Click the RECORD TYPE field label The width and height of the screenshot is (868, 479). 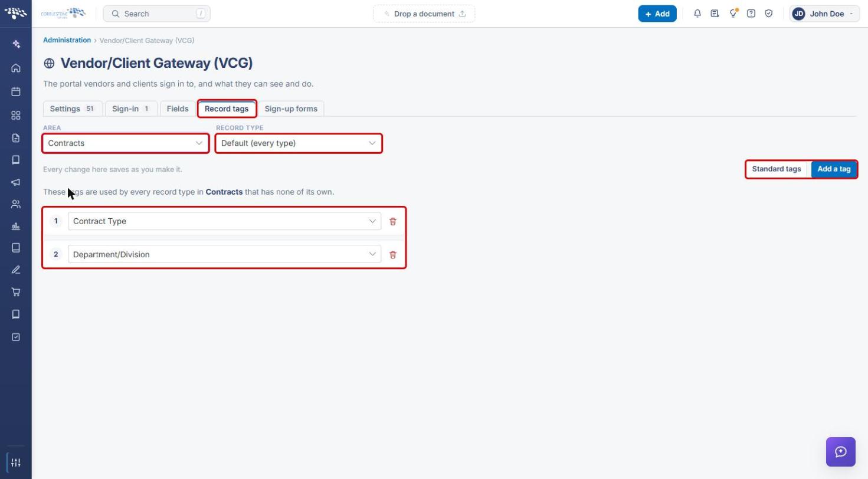(240, 127)
